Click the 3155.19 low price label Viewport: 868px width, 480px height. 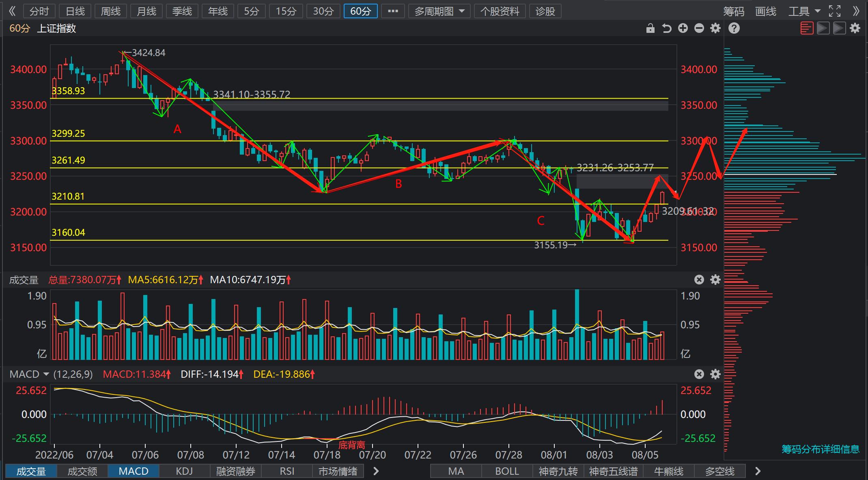(x=551, y=245)
